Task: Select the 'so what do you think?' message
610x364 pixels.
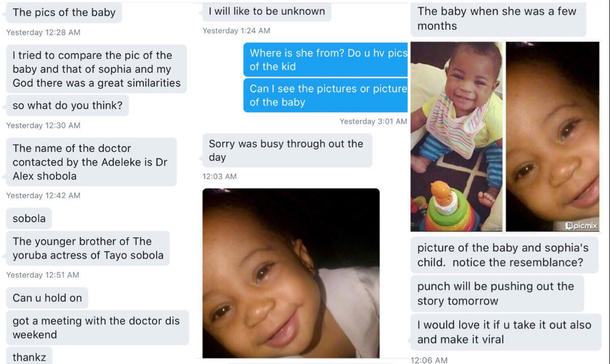Action: [67, 106]
